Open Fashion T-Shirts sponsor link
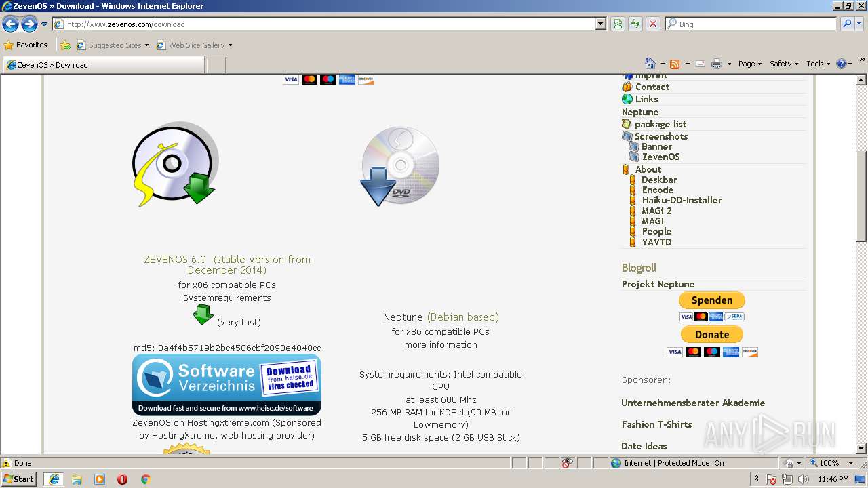The image size is (868, 488). click(x=656, y=424)
